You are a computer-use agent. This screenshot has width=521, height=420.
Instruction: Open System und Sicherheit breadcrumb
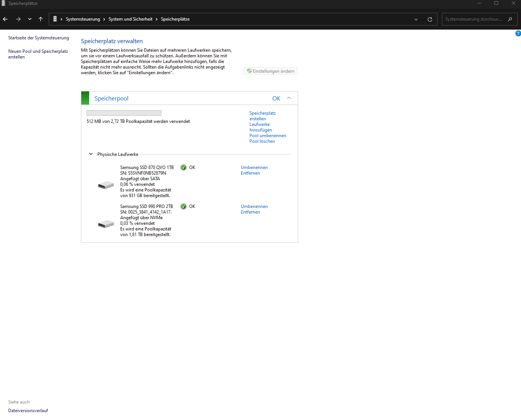(130, 19)
